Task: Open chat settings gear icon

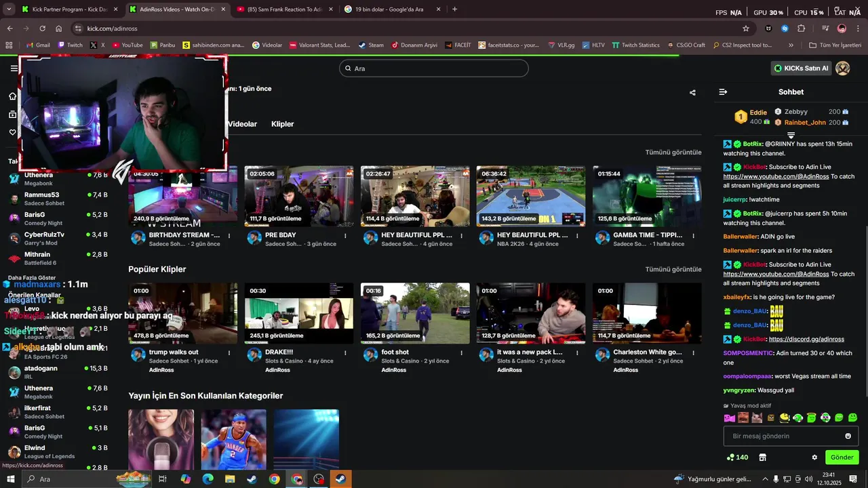Action: [x=814, y=457]
